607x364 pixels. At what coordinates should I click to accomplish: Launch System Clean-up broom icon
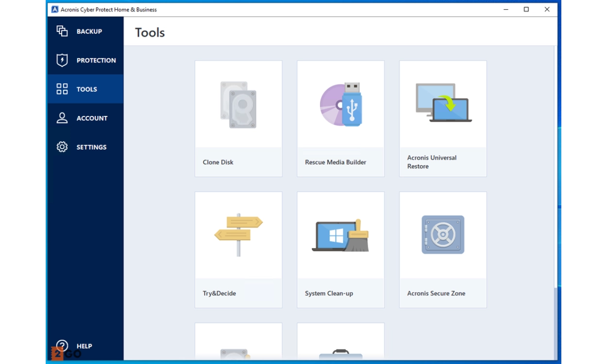click(x=340, y=235)
